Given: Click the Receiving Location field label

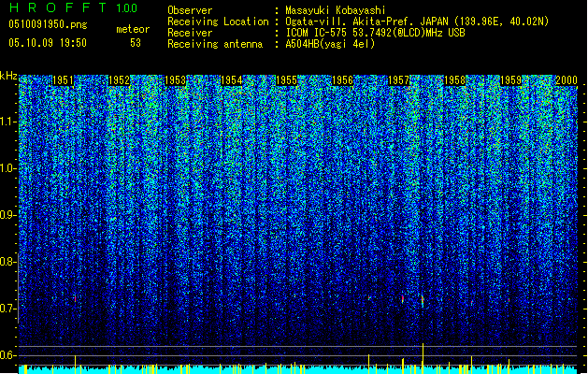Looking at the screenshot, I should [x=218, y=22].
